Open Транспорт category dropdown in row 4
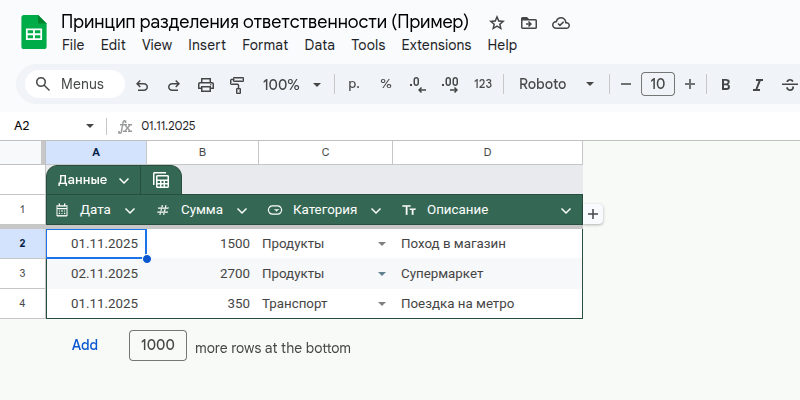Viewport: 800px width, 400px height. [x=382, y=304]
